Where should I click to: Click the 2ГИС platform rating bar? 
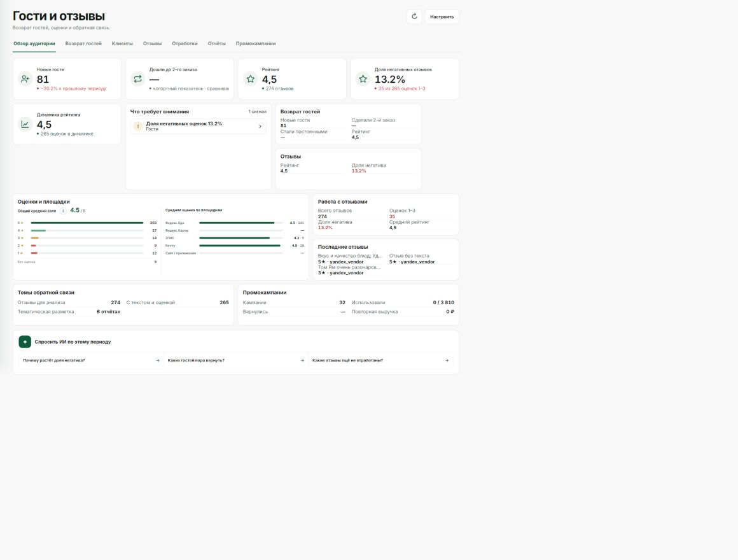pos(241,238)
